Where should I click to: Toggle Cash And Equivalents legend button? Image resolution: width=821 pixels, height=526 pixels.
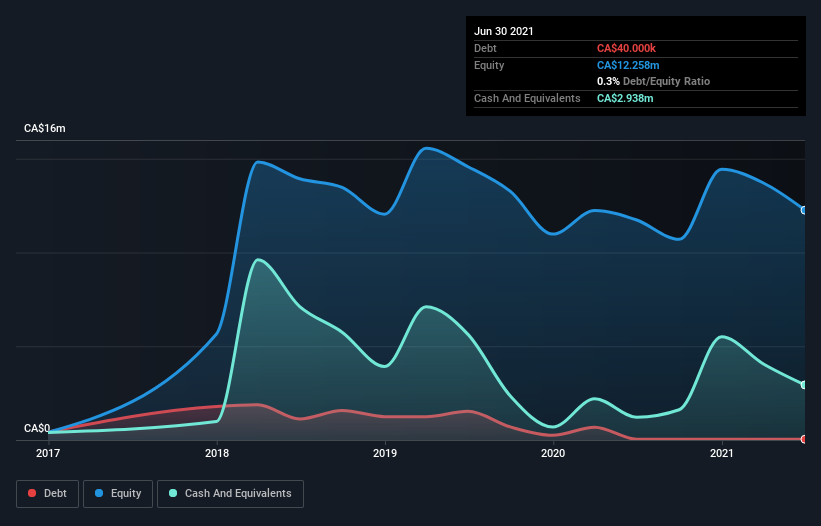(230, 494)
